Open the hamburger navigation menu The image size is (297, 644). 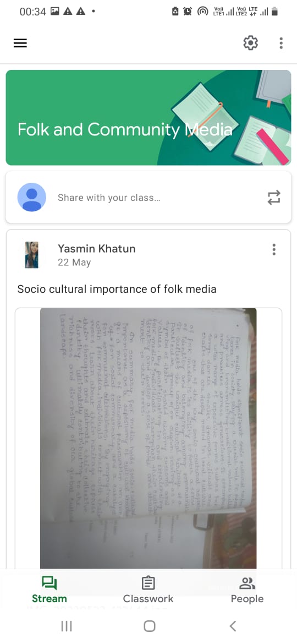coord(20,43)
